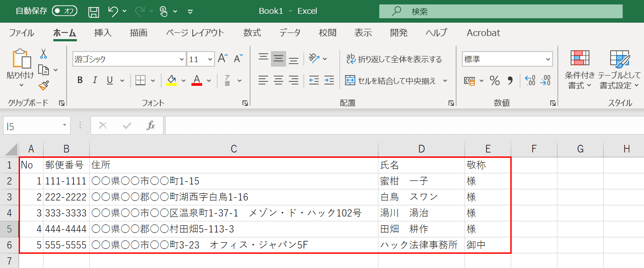The width and height of the screenshot is (644, 268).
Task: Expand the 貼り付け paste options arrow
Action: pyautogui.click(x=21, y=85)
